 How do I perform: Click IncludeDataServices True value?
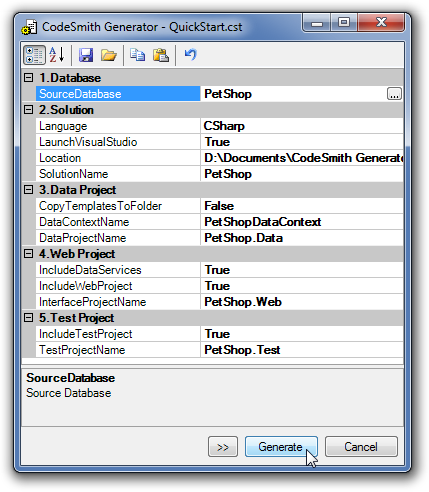[217, 270]
